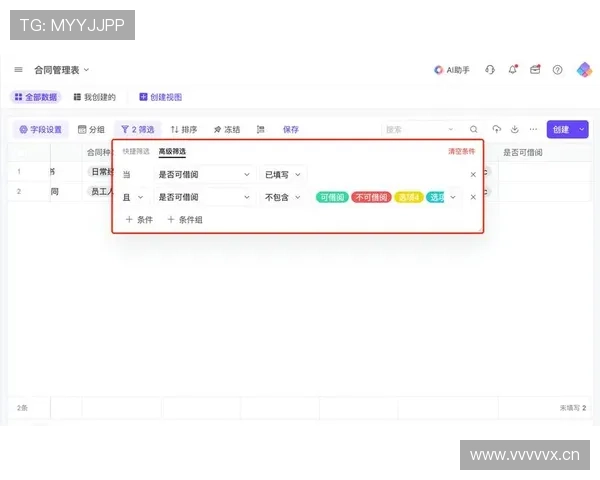Open 字段设置 field settings
Image resolution: width=600 pixels, height=480 pixels.
(x=41, y=130)
